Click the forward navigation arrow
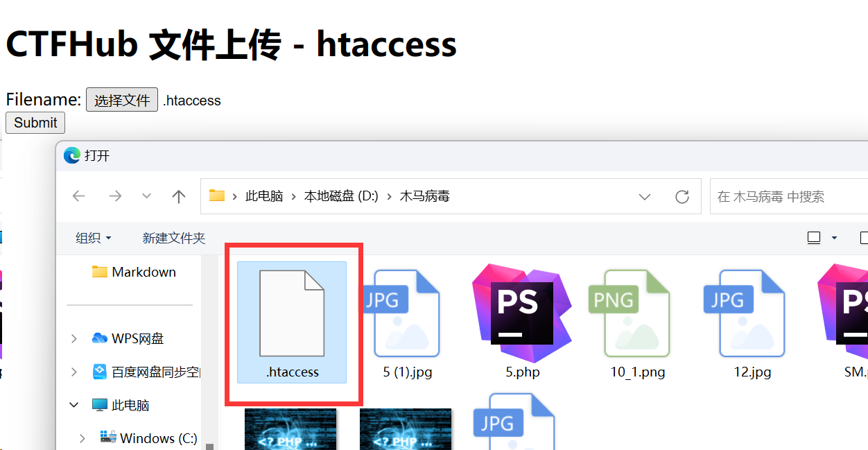The image size is (868, 450). tap(114, 196)
